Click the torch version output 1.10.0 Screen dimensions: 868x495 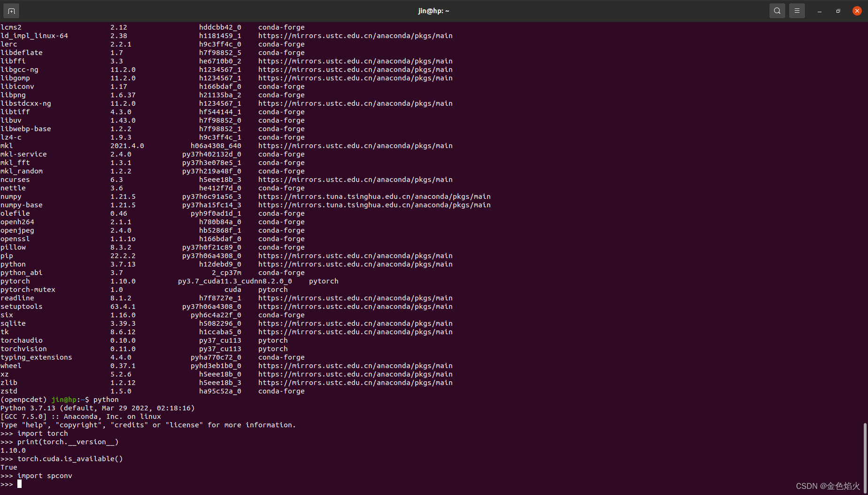pyautogui.click(x=13, y=450)
